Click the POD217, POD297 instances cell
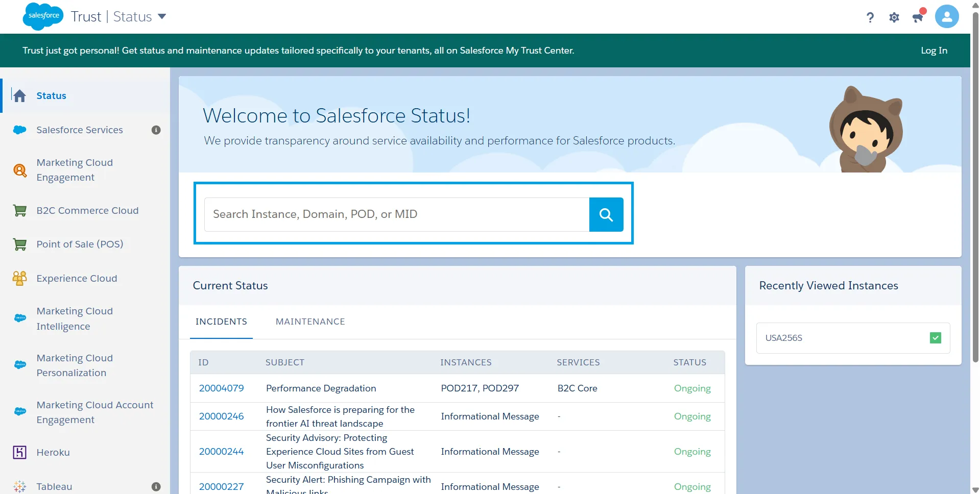Image resolution: width=980 pixels, height=494 pixels. (480, 388)
